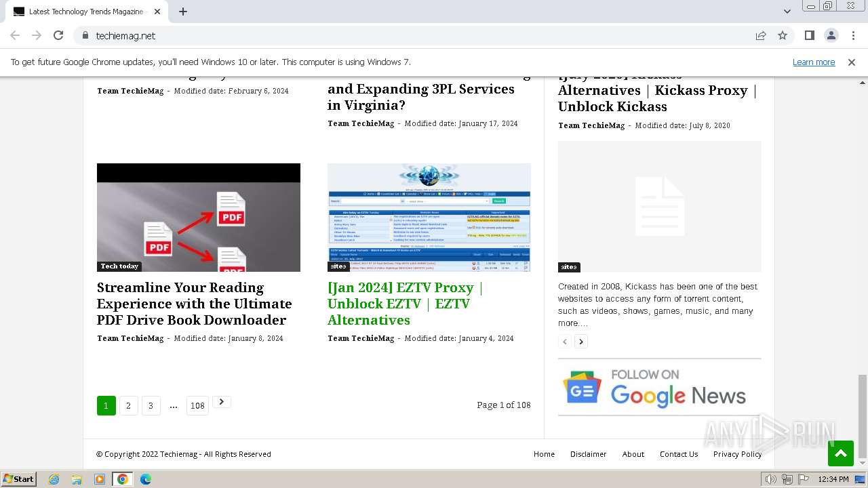Open Kickass Alternatives Kickass Proxy article title
Viewport: 868px width, 488px height.
(658, 90)
